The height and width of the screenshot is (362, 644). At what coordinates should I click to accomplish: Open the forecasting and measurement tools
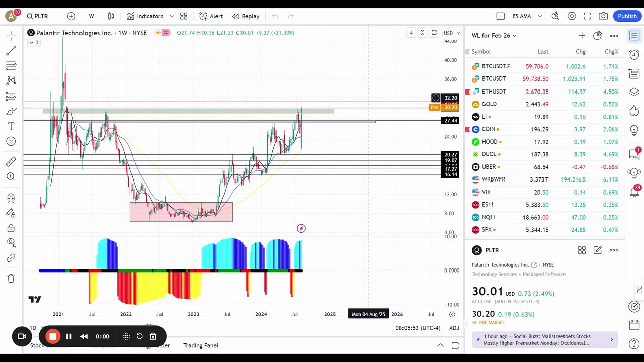pyautogui.click(x=11, y=96)
